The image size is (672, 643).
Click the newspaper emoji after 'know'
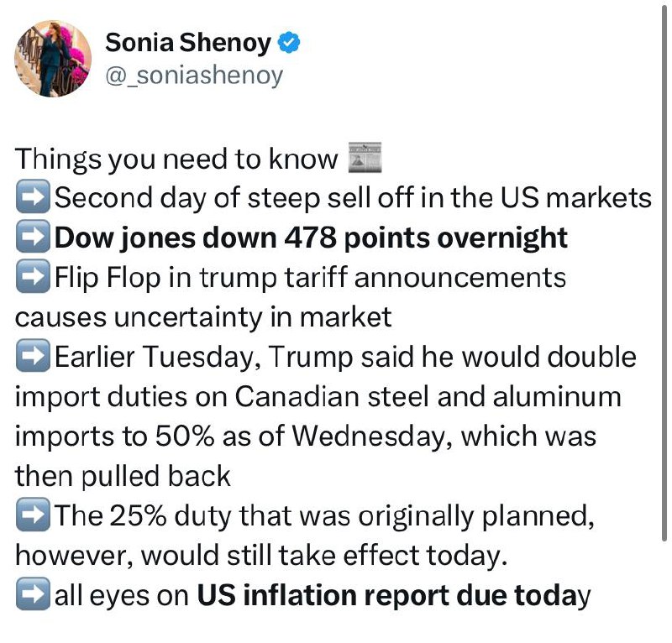tap(365, 158)
